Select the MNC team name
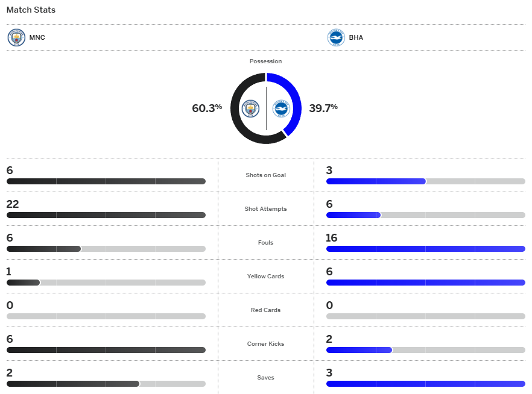Viewport: 532px width, 394px height. (x=37, y=37)
